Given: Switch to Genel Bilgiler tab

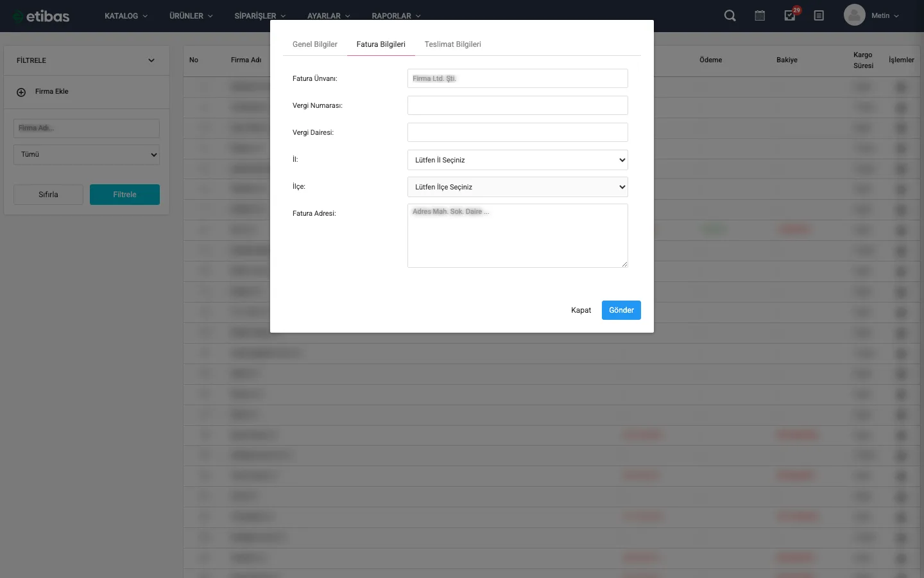Looking at the screenshot, I should click(314, 44).
